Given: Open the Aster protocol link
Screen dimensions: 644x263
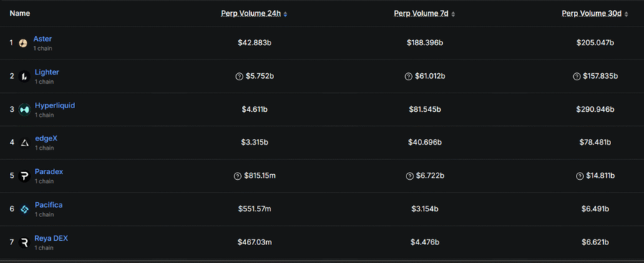Looking at the screenshot, I should click(x=43, y=39).
